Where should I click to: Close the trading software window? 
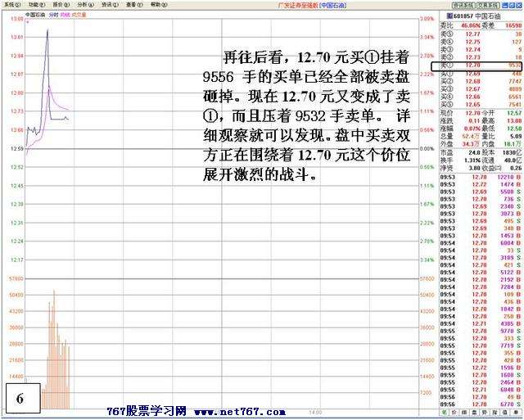tap(518, 4)
